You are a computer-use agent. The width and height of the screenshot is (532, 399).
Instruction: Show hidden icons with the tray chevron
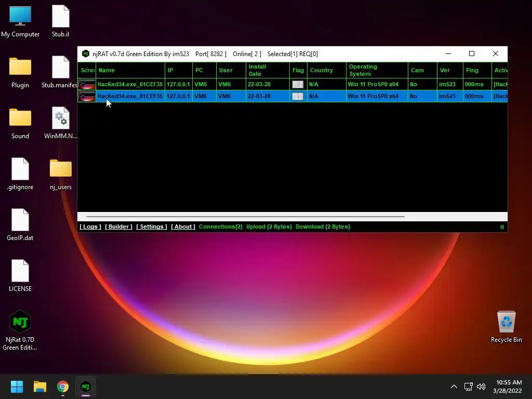coord(454,387)
